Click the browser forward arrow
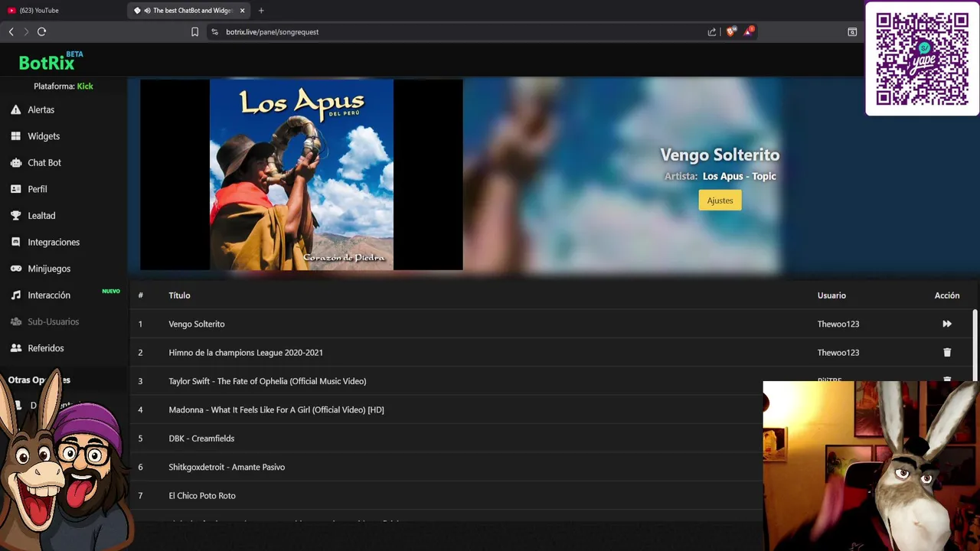This screenshot has width=980, height=551. click(26, 31)
